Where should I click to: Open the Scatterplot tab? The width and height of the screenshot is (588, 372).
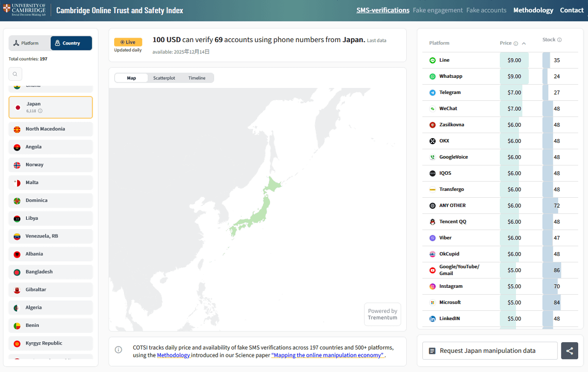coord(164,78)
